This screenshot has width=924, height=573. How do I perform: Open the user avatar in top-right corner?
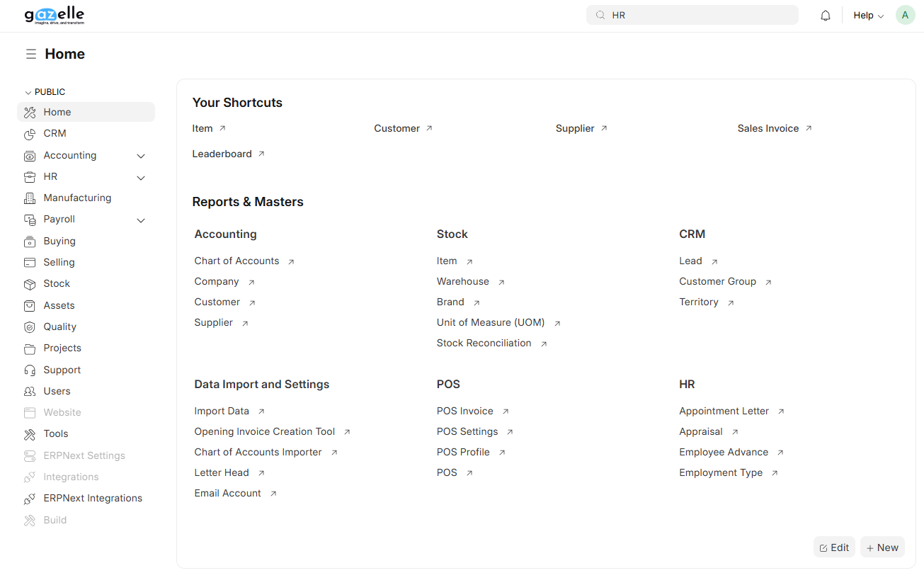905,14
